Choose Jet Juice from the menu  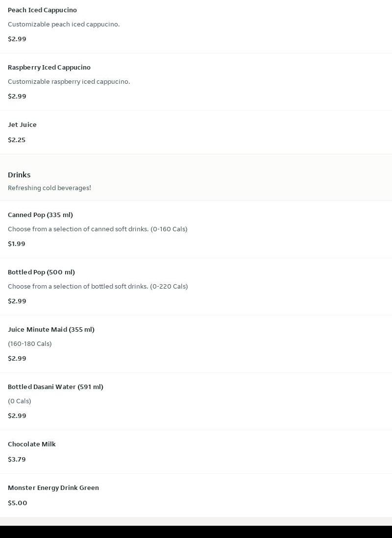[x=196, y=132]
